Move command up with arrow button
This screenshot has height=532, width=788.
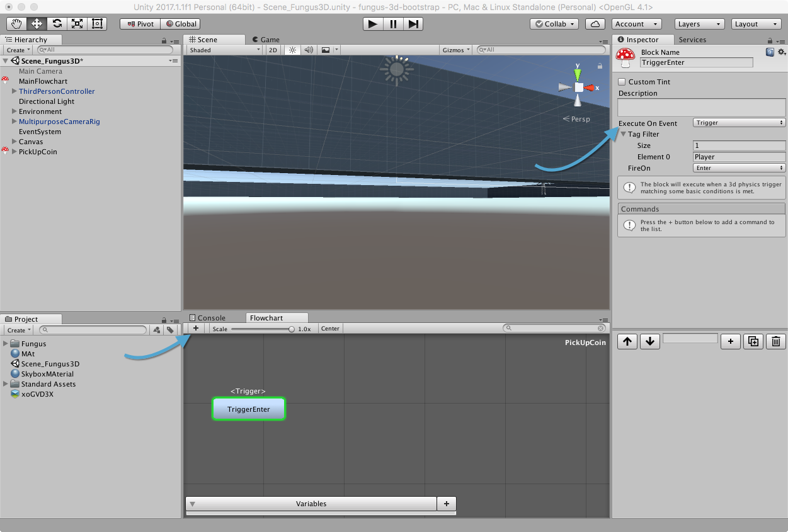point(627,341)
